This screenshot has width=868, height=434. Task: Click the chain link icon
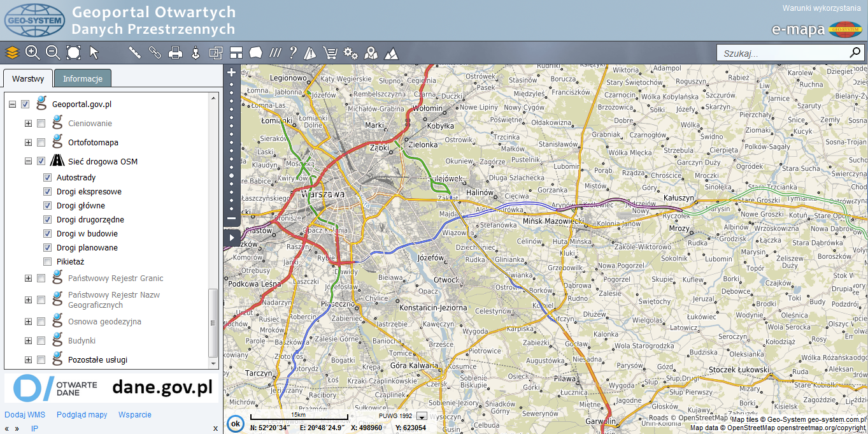155,52
